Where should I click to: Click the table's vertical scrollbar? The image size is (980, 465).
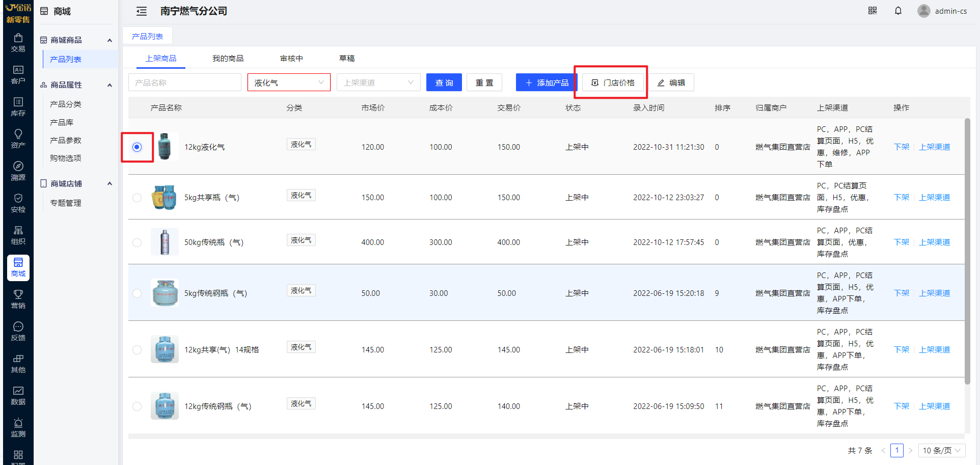(x=967, y=251)
